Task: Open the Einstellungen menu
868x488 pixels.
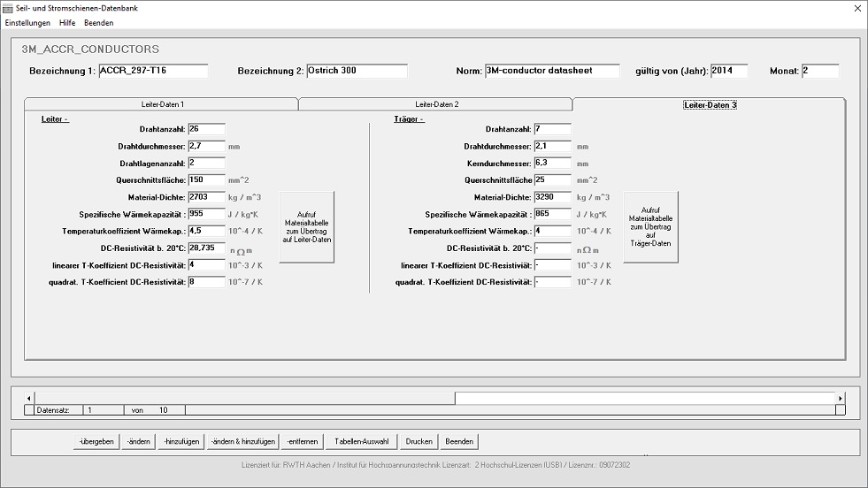Action: [x=27, y=22]
